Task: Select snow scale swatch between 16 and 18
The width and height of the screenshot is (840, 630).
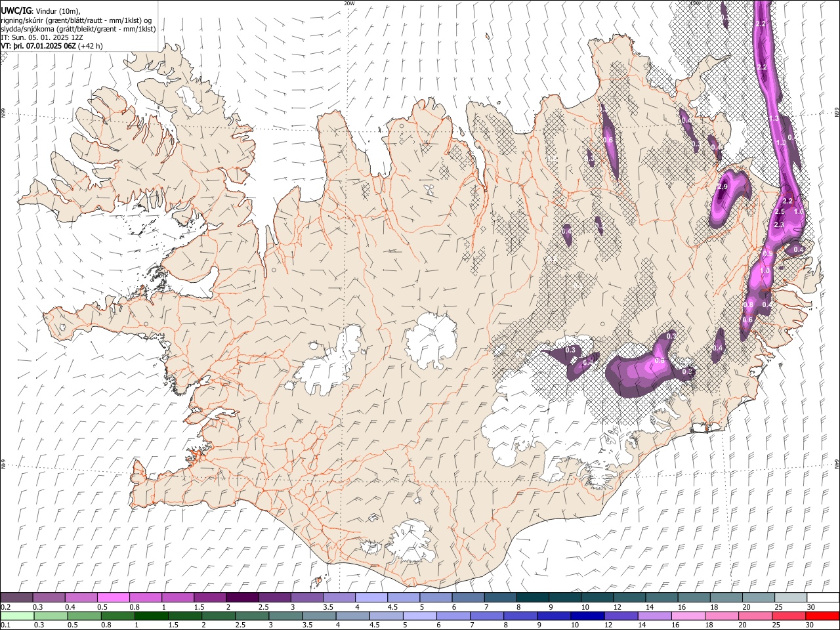Action: coord(694,598)
